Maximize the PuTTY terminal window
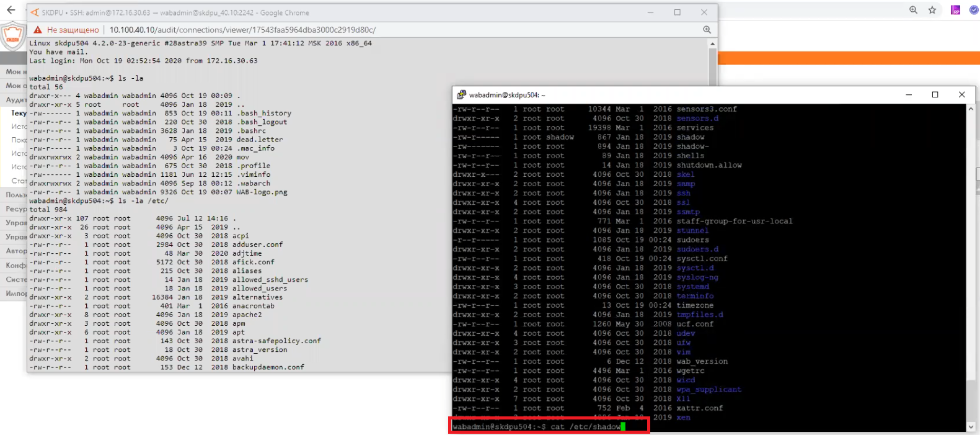 (935, 95)
